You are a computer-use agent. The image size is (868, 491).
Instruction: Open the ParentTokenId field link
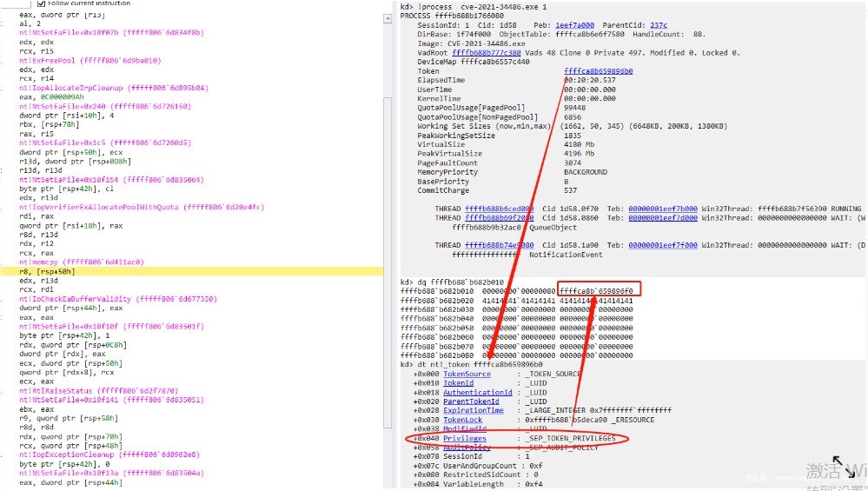coord(471,401)
